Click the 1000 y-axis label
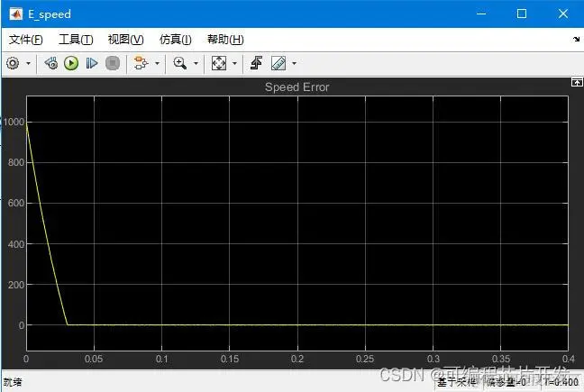 [13, 122]
